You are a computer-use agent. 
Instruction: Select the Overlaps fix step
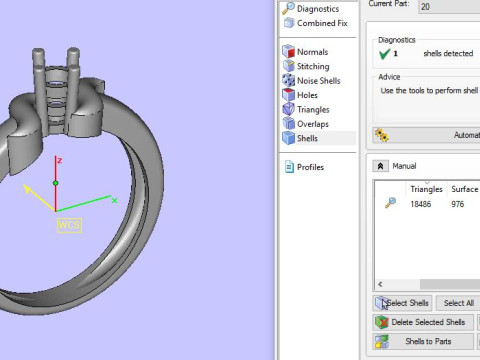coord(305,124)
